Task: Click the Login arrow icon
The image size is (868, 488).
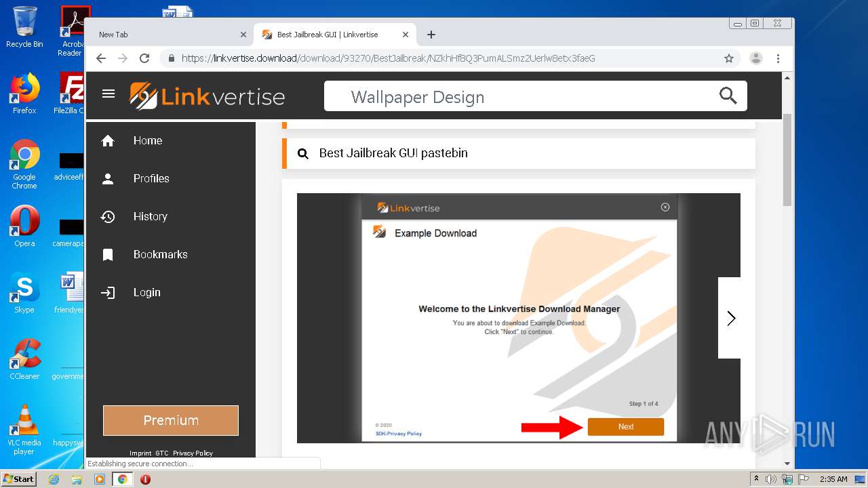Action: [x=108, y=293]
